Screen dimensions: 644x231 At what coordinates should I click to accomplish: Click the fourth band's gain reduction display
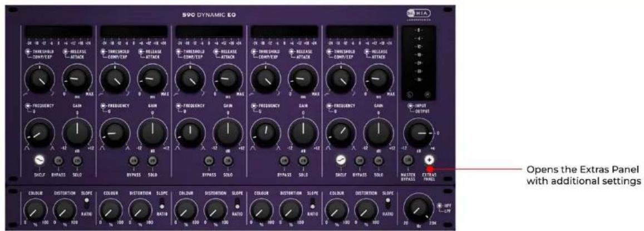pos(284,31)
